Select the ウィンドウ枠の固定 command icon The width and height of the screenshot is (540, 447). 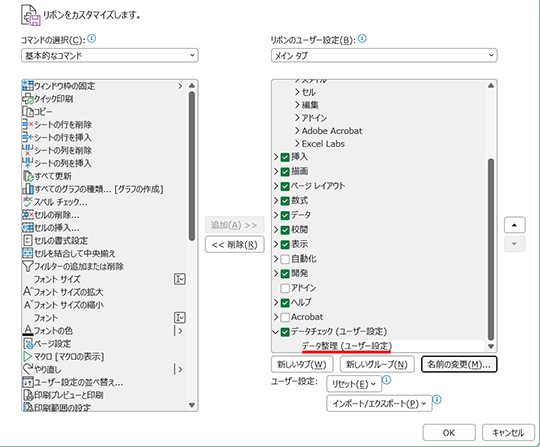click(28, 86)
